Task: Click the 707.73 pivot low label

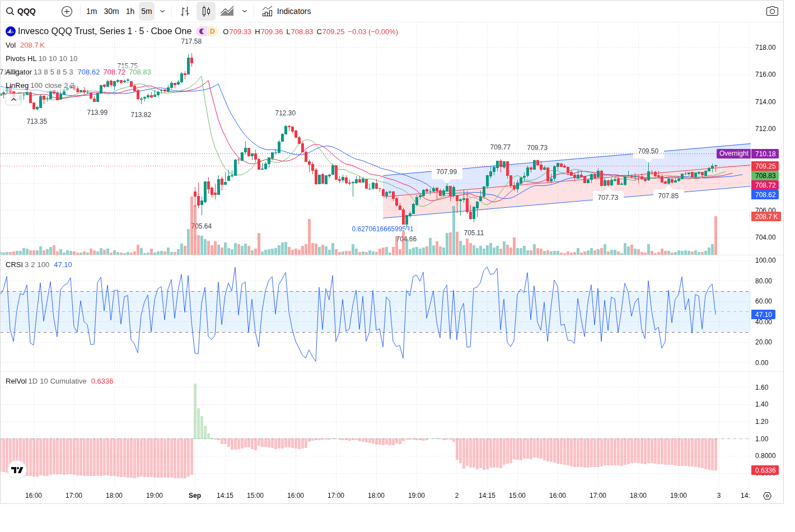Action: coord(608,198)
